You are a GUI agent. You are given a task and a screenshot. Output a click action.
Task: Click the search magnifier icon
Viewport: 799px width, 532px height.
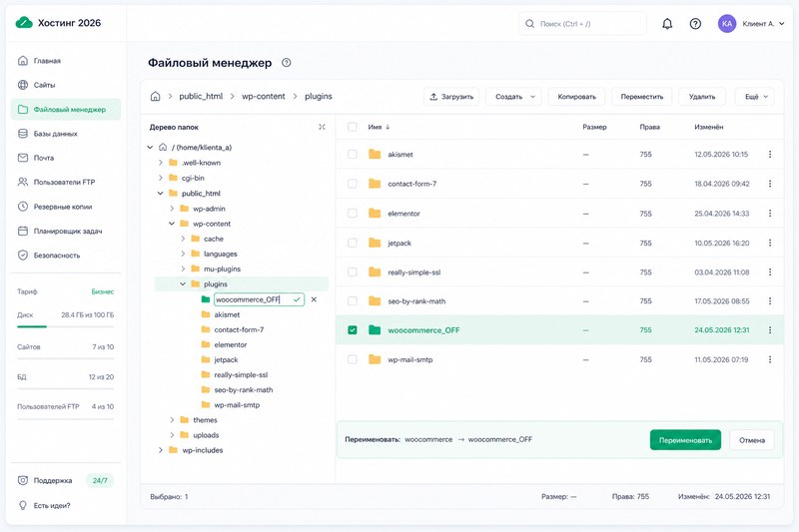(x=530, y=24)
